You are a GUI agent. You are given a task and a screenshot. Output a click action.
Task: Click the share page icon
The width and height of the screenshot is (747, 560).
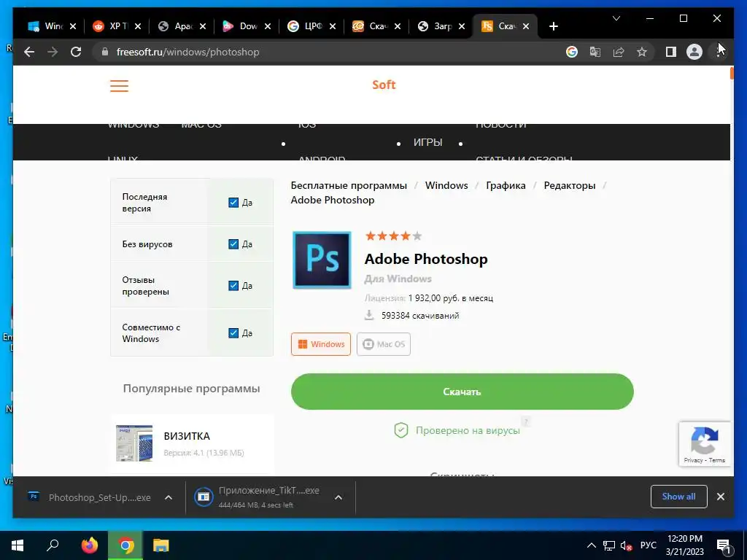coord(619,52)
